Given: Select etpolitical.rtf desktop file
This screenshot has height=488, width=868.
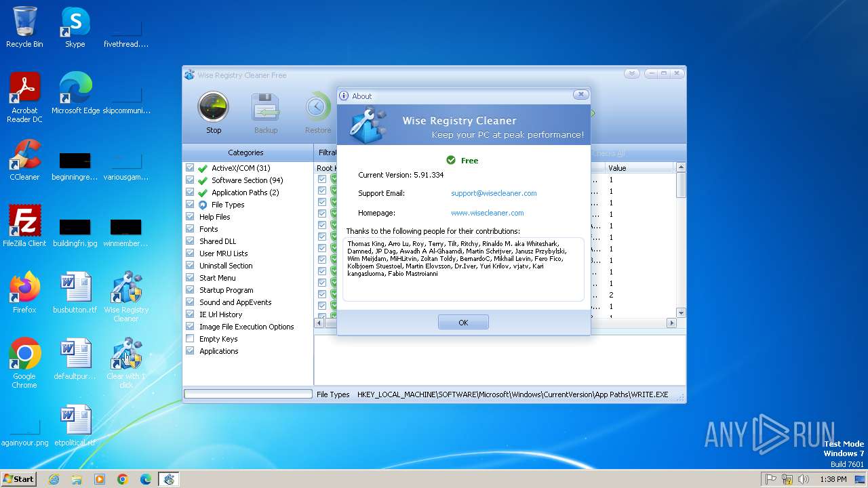Looking at the screenshot, I should [x=75, y=426].
